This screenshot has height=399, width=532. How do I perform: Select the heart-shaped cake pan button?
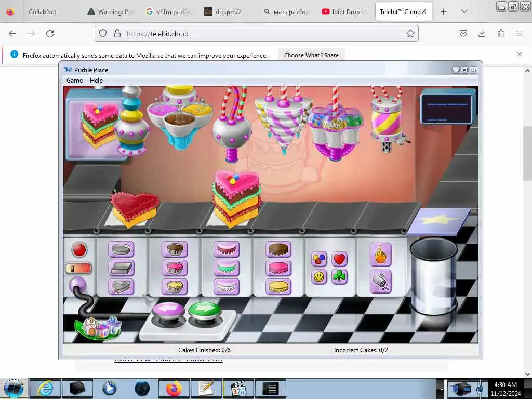click(x=121, y=287)
